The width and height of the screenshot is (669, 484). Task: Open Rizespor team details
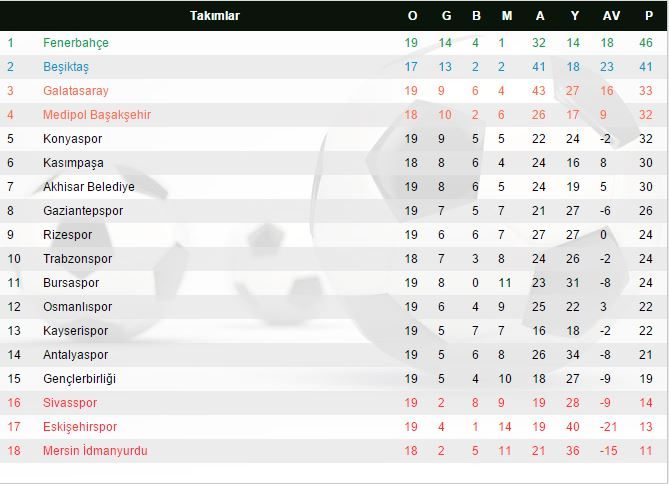coord(68,235)
